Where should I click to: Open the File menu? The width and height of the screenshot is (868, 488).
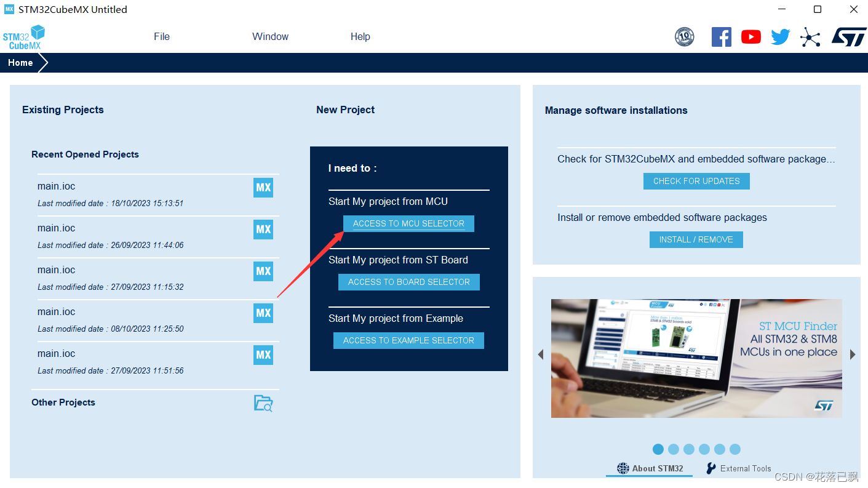pyautogui.click(x=162, y=37)
